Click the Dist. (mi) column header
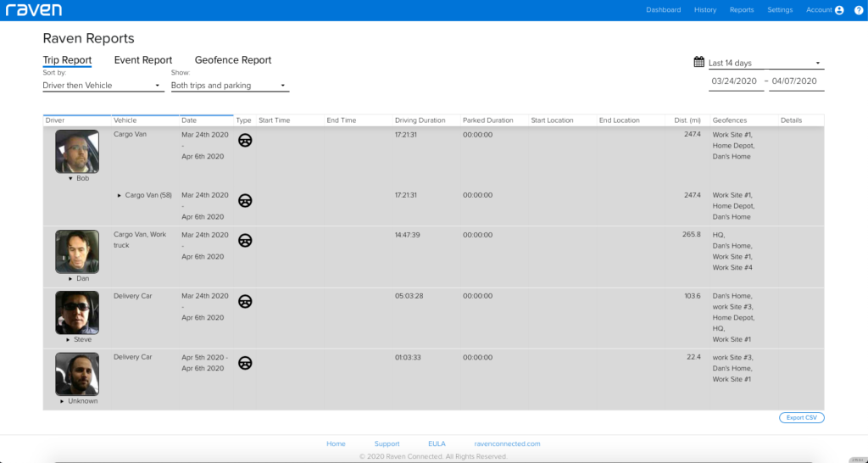This screenshot has height=463, width=868. click(x=687, y=120)
